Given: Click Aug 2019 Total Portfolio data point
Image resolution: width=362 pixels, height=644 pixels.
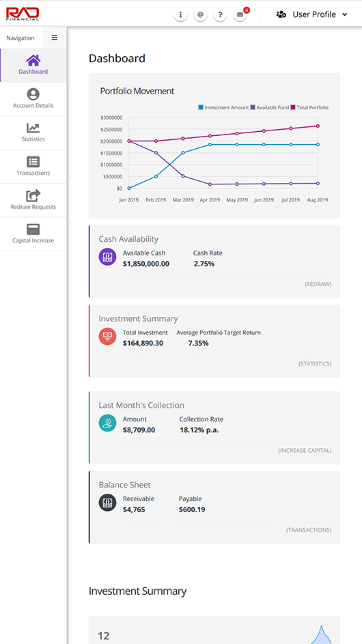Looking at the screenshot, I should [318, 126].
